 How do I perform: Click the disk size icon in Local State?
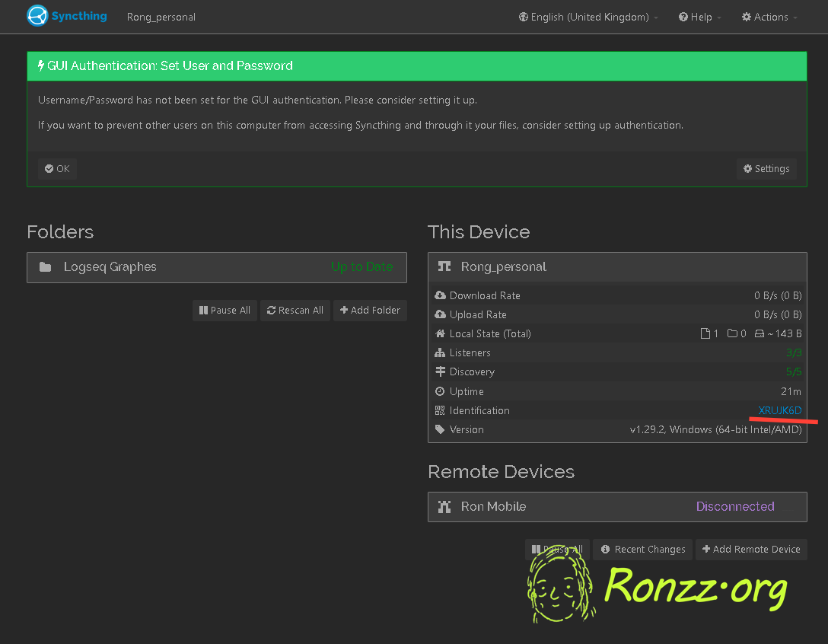click(760, 333)
